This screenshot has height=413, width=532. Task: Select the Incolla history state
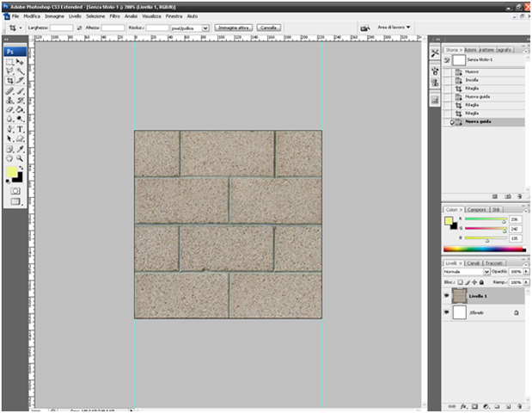pos(471,79)
